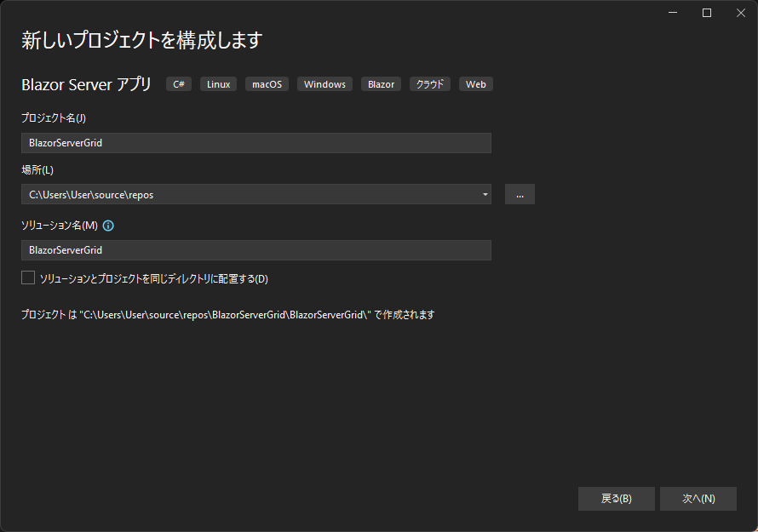Click the 場所(L) label
Screen dimensions: 758x532
37,170
